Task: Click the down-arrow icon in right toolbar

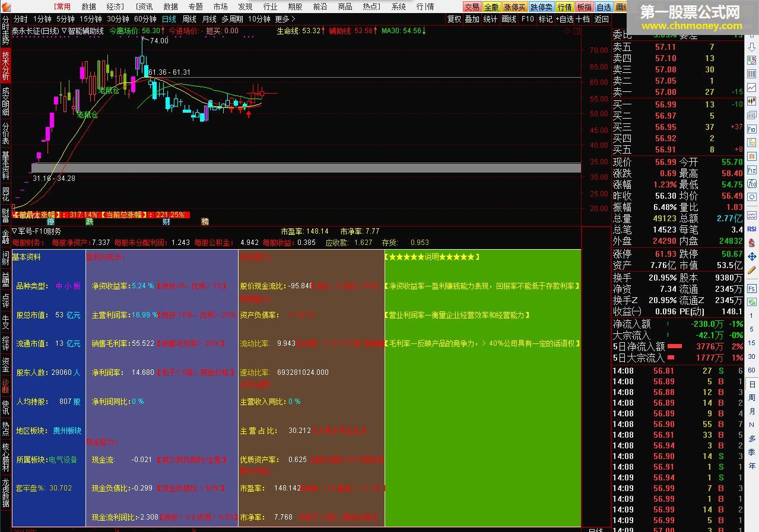Action: tap(752, 46)
